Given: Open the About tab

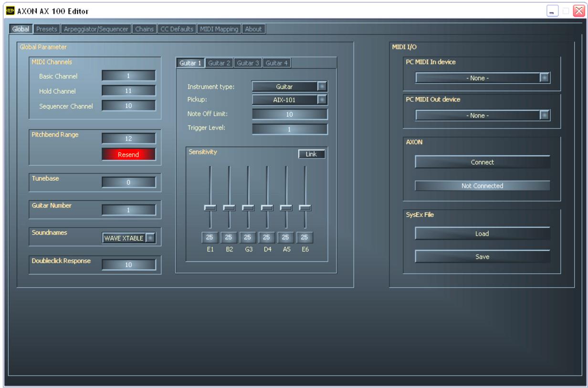Looking at the screenshot, I should 253,29.
